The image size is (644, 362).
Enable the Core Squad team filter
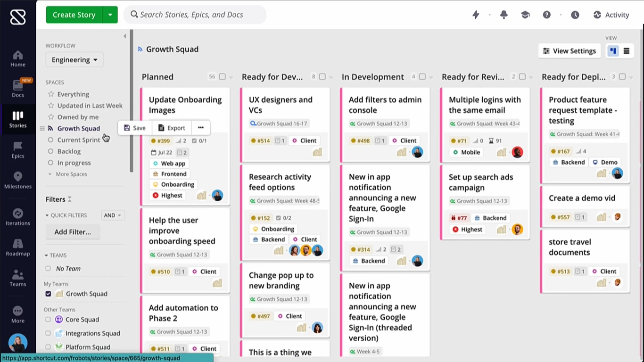click(48, 320)
